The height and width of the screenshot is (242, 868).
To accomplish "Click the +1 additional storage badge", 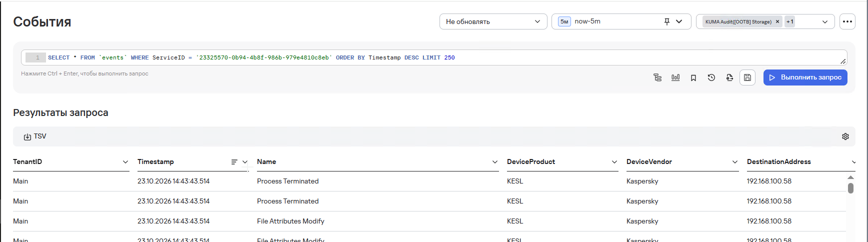I will [x=789, y=21].
